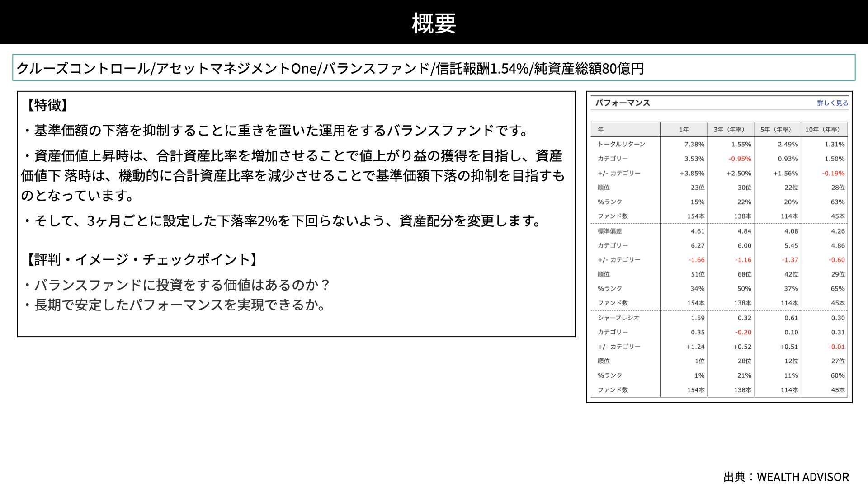
Task: Click the トータルリターン row label
Action: coord(621,144)
